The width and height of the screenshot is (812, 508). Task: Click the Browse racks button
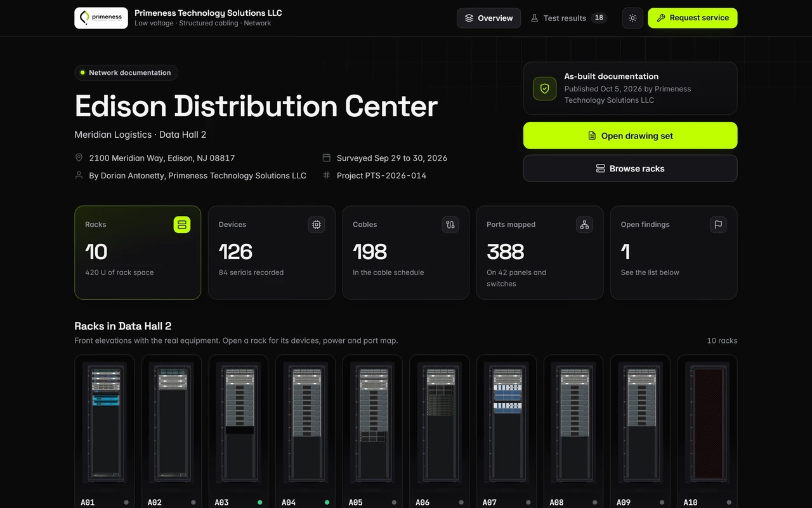(x=631, y=168)
